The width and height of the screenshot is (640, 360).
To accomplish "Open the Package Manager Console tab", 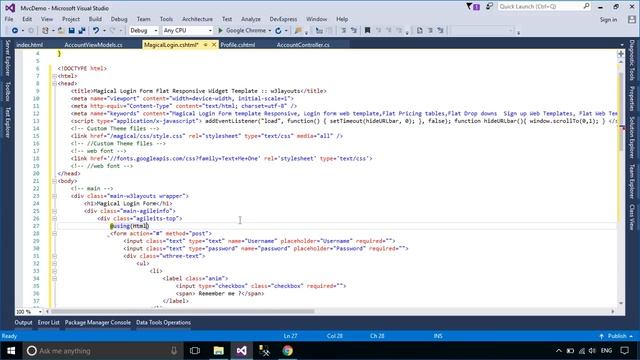I will click(x=98, y=322).
